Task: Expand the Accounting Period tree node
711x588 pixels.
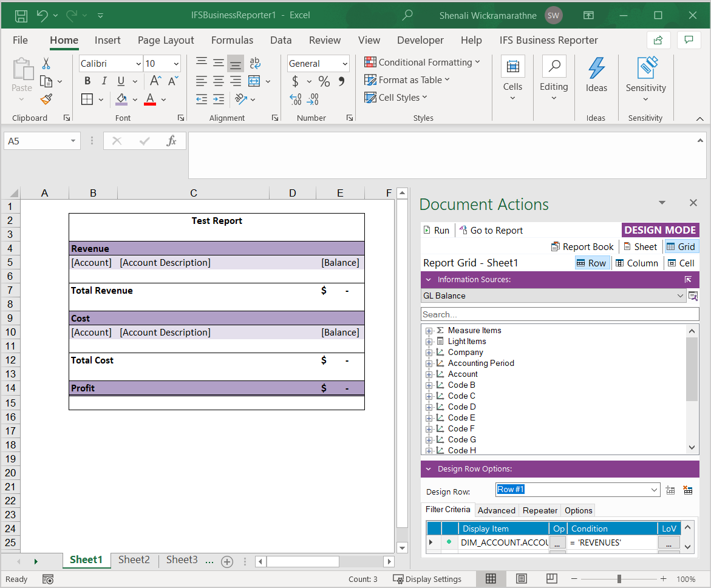Action: (x=429, y=363)
